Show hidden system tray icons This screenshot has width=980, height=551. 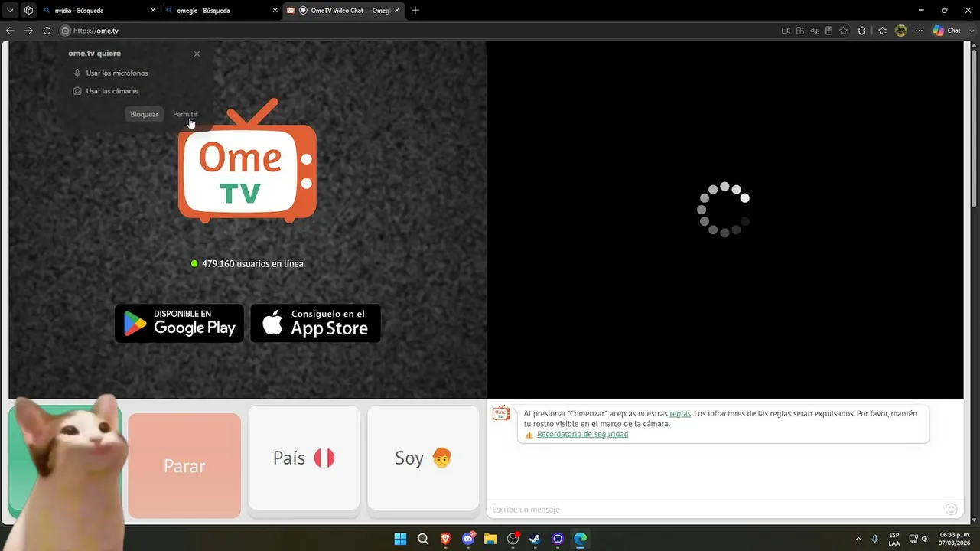click(x=858, y=539)
